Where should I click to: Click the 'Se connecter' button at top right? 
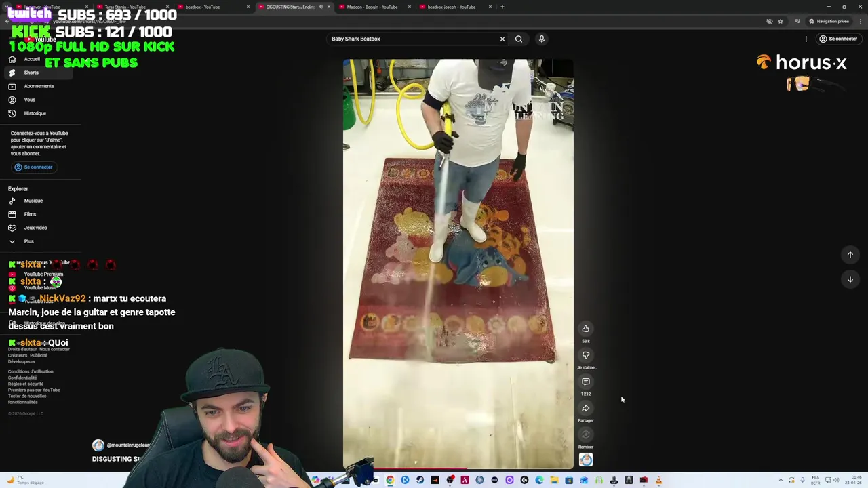pos(838,39)
